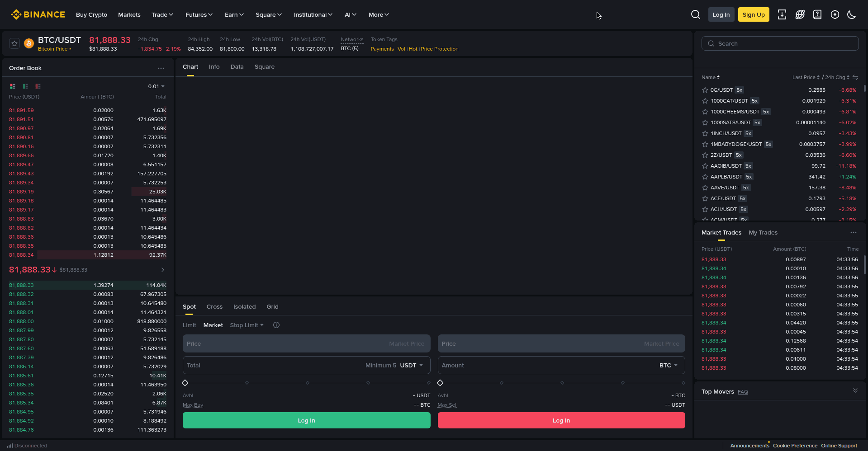Open the 0.01 price grouping dropdown

pos(157,86)
